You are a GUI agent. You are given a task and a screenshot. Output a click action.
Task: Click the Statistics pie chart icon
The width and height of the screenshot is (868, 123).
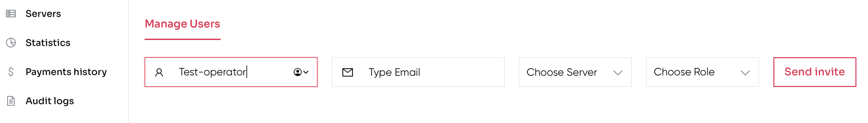click(x=11, y=43)
